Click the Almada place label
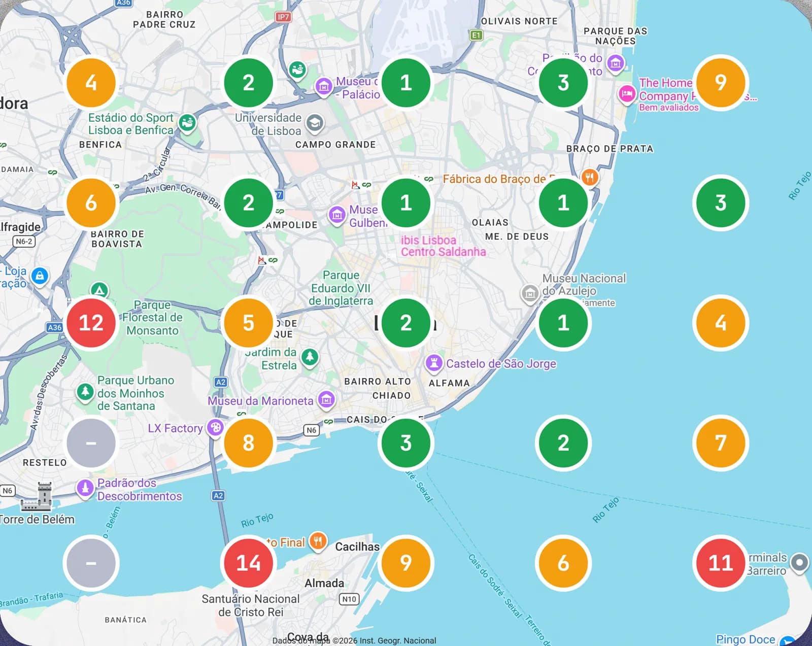The height and width of the screenshot is (646, 812). [324, 583]
